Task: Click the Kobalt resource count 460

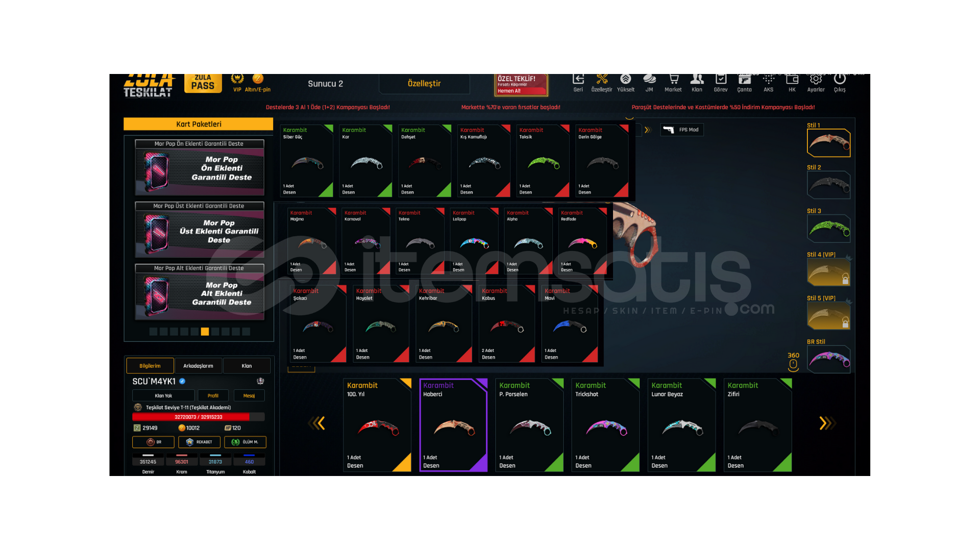Action: tap(249, 462)
